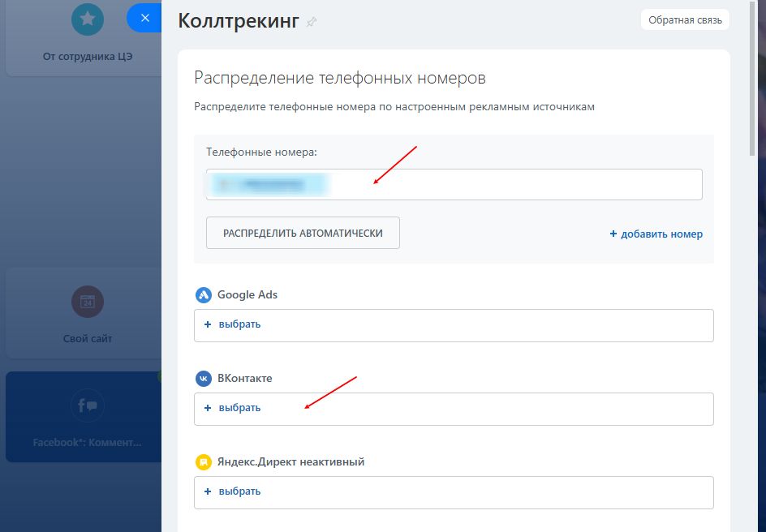Select the добавить номер link
766x532 pixels.
(x=656, y=234)
